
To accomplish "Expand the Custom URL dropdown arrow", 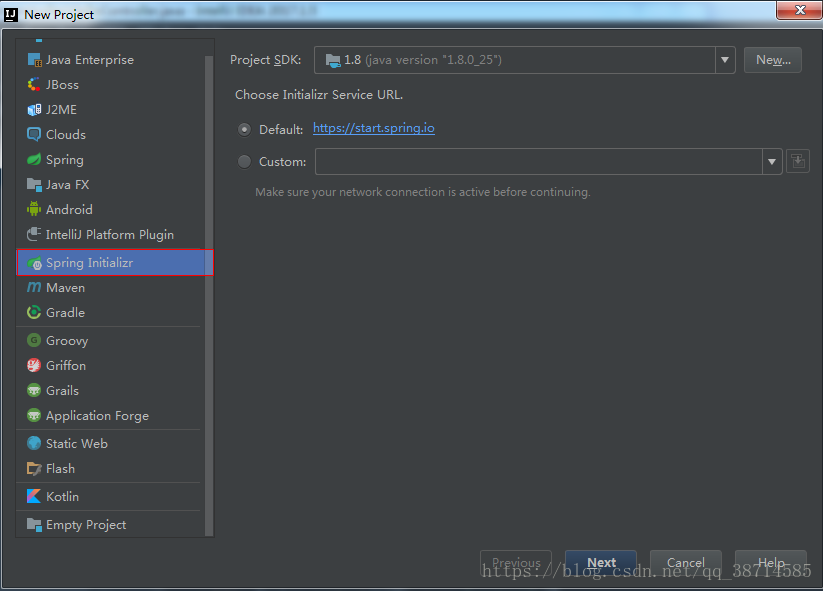I will point(772,162).
